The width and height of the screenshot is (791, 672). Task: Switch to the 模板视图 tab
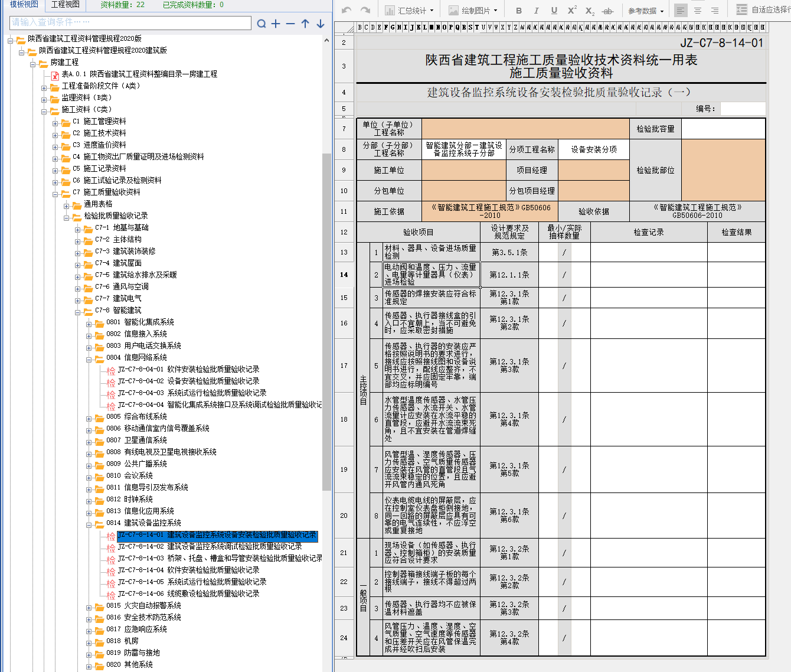tap(24, 5)
